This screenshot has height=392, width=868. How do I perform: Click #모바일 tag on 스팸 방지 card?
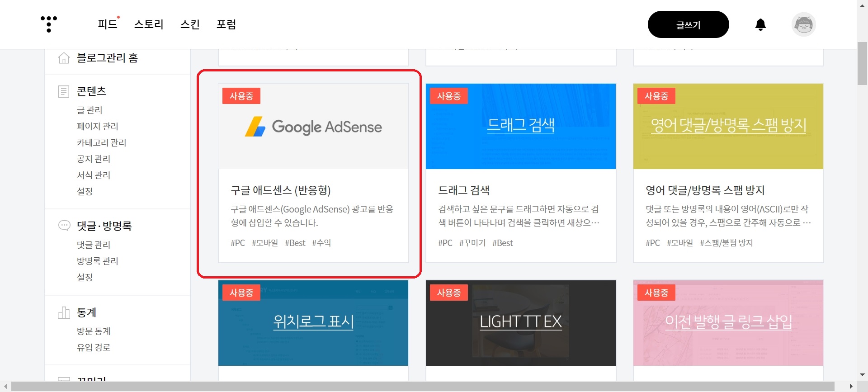pos(680,243)
